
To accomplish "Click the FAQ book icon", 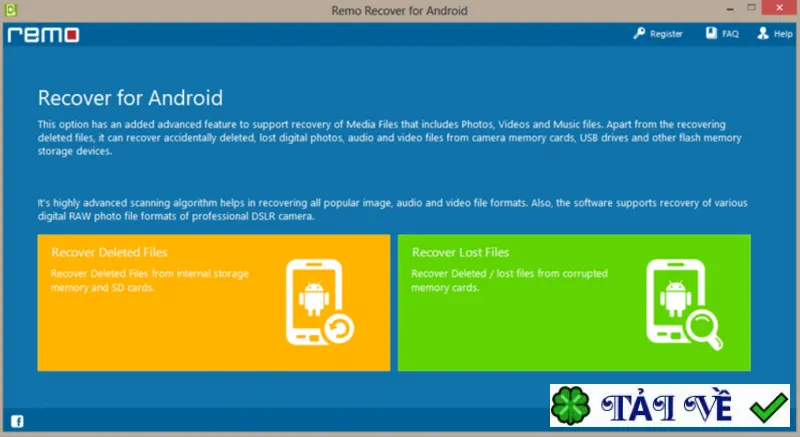I will coord(711,33).
